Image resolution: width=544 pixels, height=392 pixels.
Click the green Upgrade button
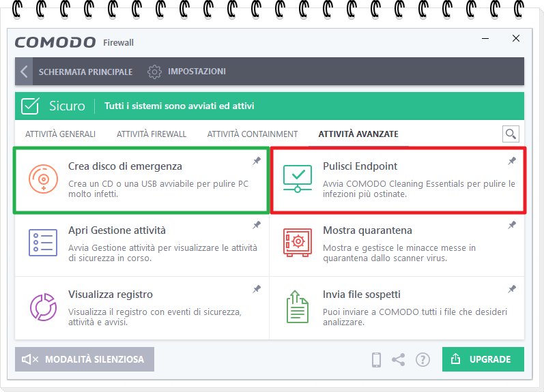(483, 359)
